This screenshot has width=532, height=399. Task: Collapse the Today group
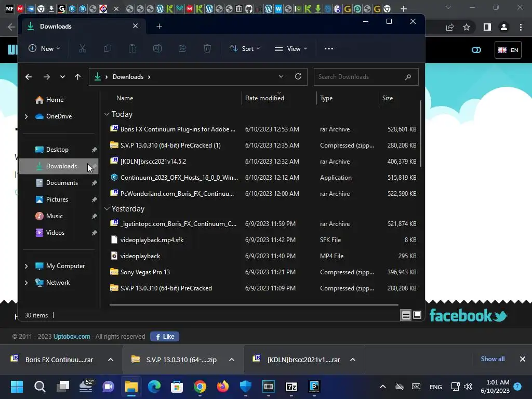click(107, 114)
